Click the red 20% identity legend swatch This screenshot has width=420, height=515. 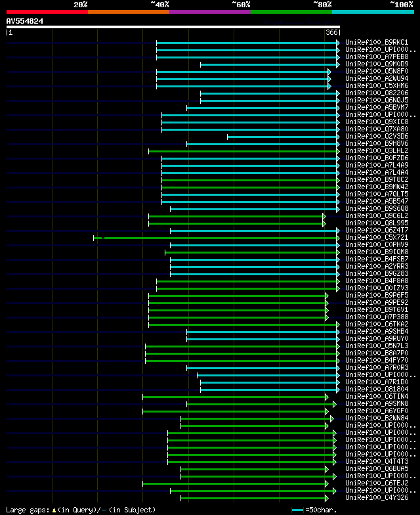pos(47,12)
